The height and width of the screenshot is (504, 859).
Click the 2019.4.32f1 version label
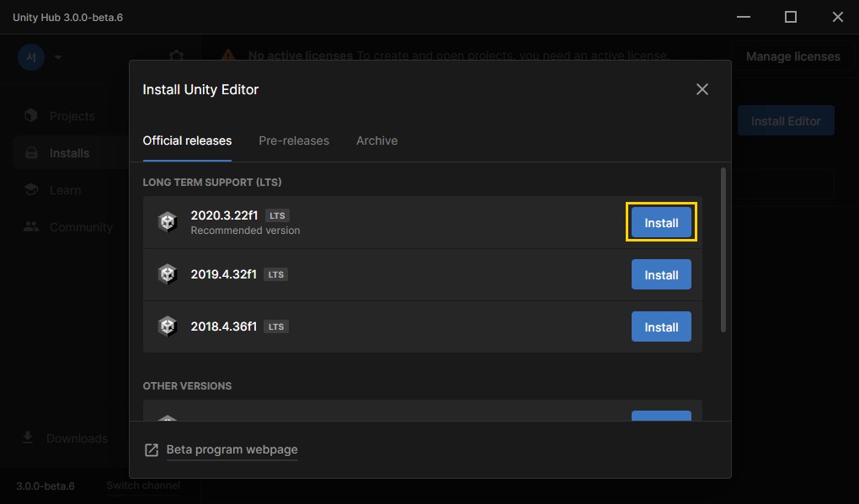pos(223,274)
